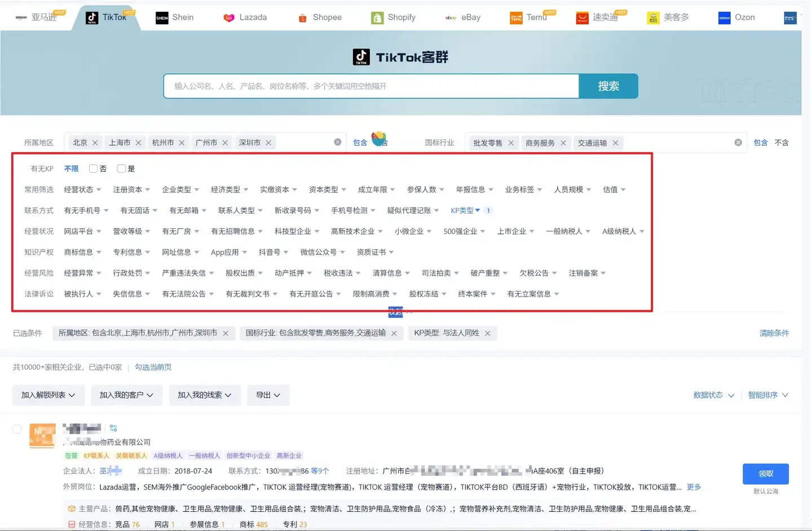Click the 美客多 logo icon

[x=653, y=18]
